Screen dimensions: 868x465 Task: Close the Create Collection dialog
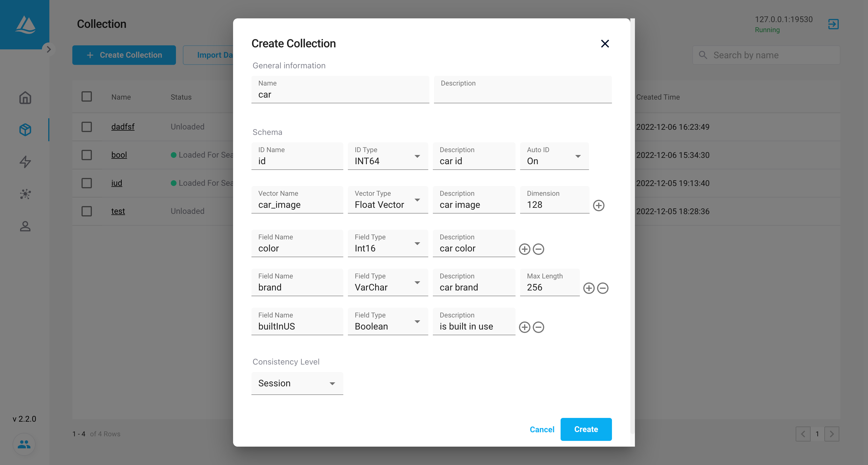pyautogui.click(x=605, y=44)
